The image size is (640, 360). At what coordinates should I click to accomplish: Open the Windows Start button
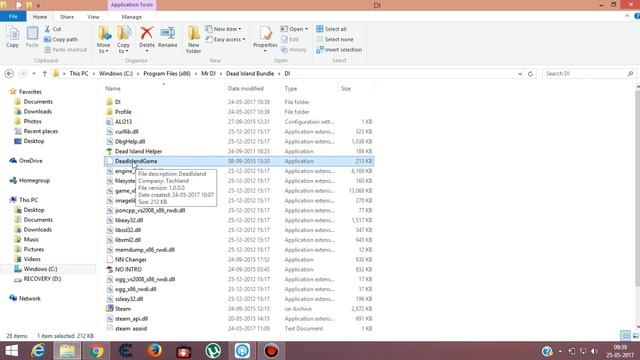(11, 351)
